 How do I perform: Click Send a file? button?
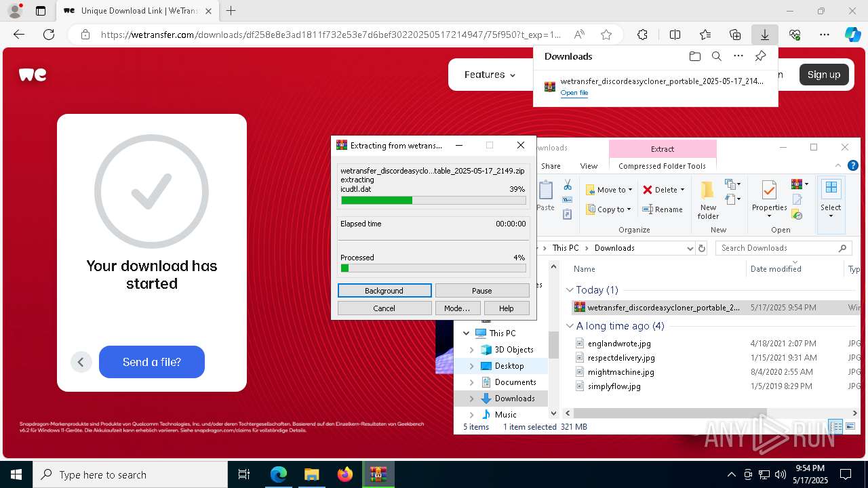point(152,362)
